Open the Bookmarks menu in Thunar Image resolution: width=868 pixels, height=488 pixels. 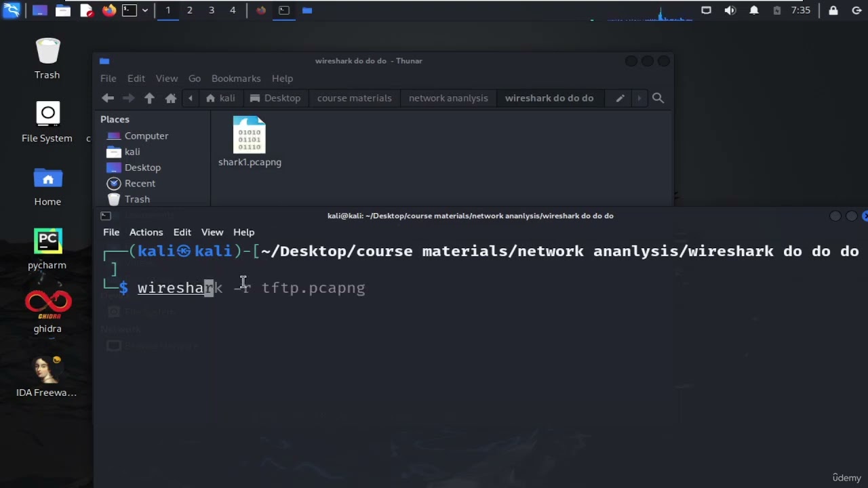(x=236, y=79)
